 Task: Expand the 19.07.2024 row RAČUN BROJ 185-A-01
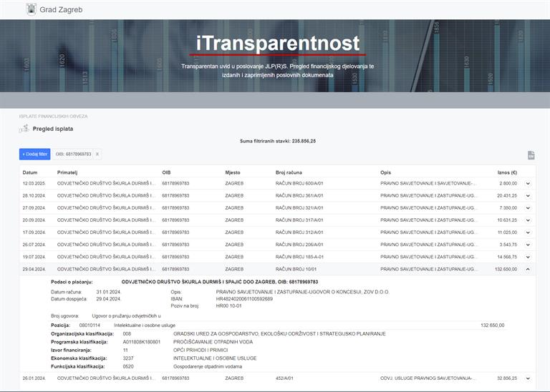(x=528, y=257)
